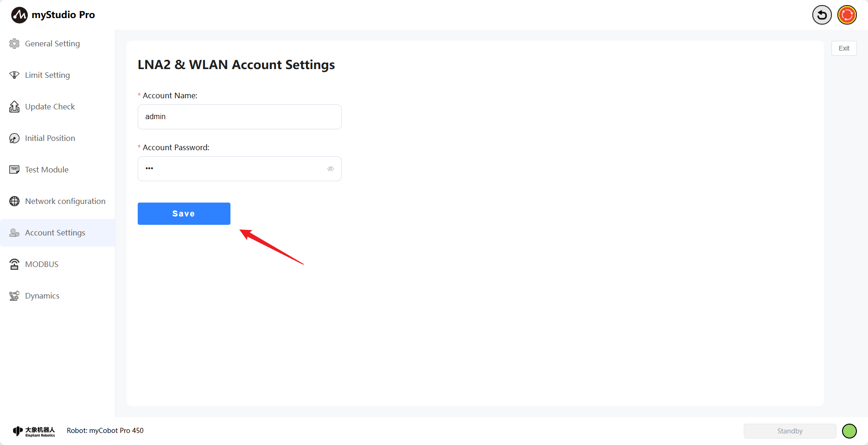Viewport: 868px width, 445px height.
Task: Go to Limit Setting section
Action: (x=47, y=75)
